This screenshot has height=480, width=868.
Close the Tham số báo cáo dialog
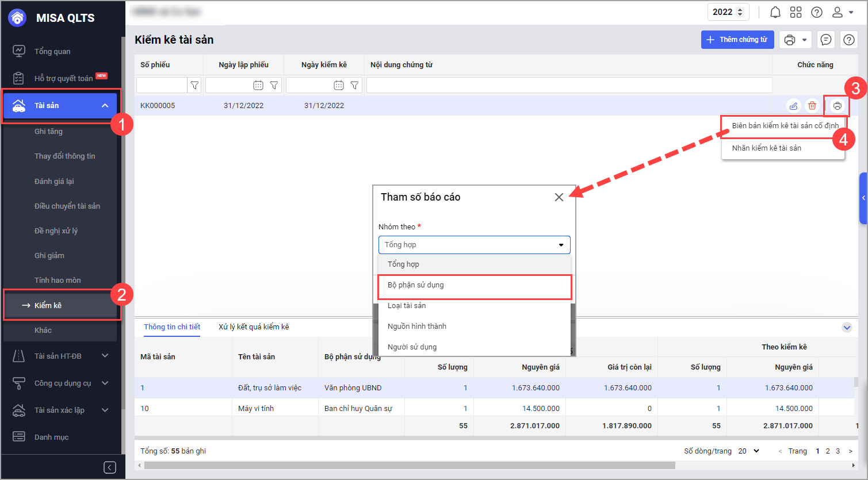coord(559,197)
